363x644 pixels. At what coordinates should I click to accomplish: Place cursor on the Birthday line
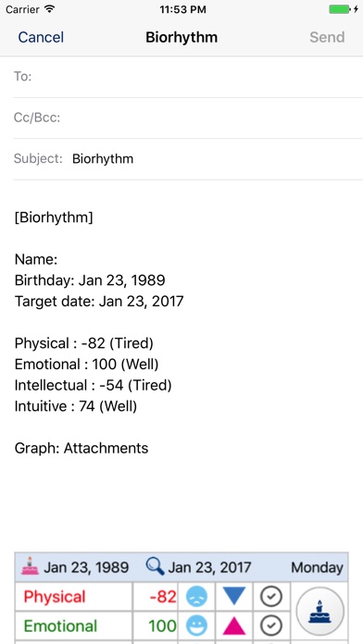tap(90, 280)
